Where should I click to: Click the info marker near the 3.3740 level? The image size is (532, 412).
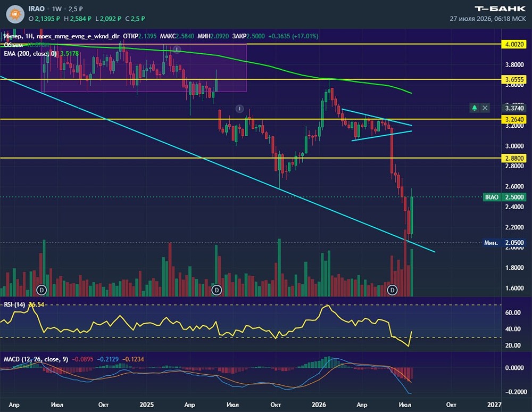coord(239,109)
